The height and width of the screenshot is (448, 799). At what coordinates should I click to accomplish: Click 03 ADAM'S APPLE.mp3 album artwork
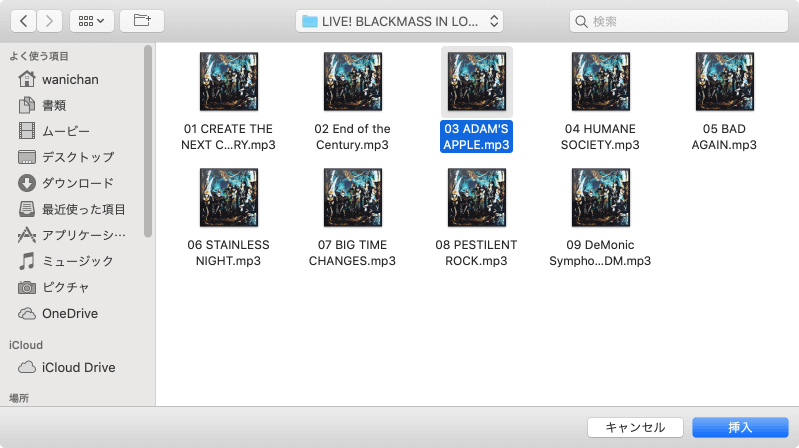pos(476,82)
